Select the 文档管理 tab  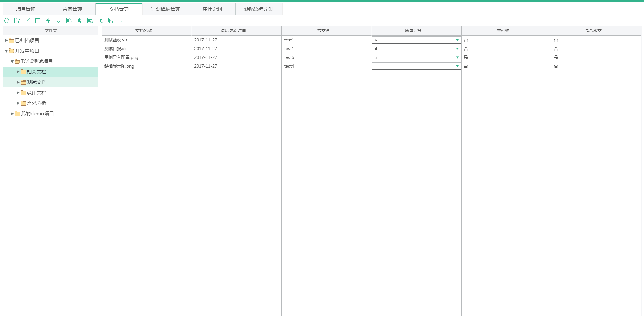119,9
